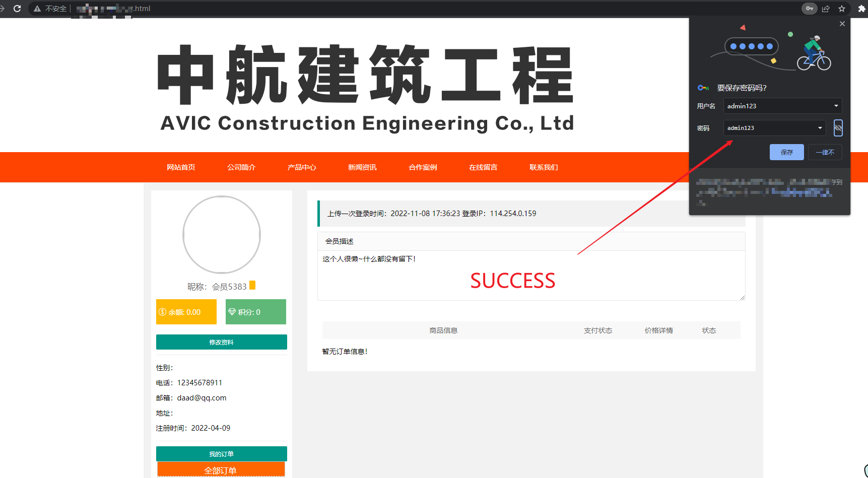The height and width of the screenshot is (478, 868).
Task: Click the 昵称: 会员5383 nickname text
Action: click(x=217, y=287)
